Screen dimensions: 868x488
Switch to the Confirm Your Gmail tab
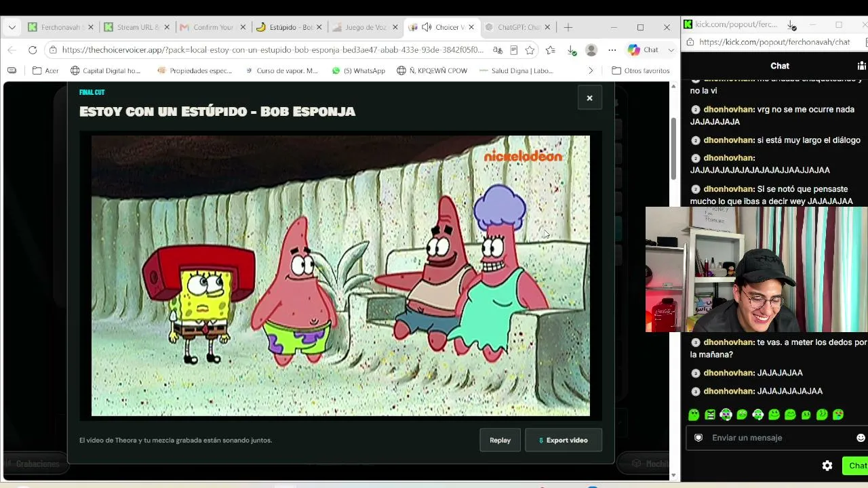coord(212,28)
